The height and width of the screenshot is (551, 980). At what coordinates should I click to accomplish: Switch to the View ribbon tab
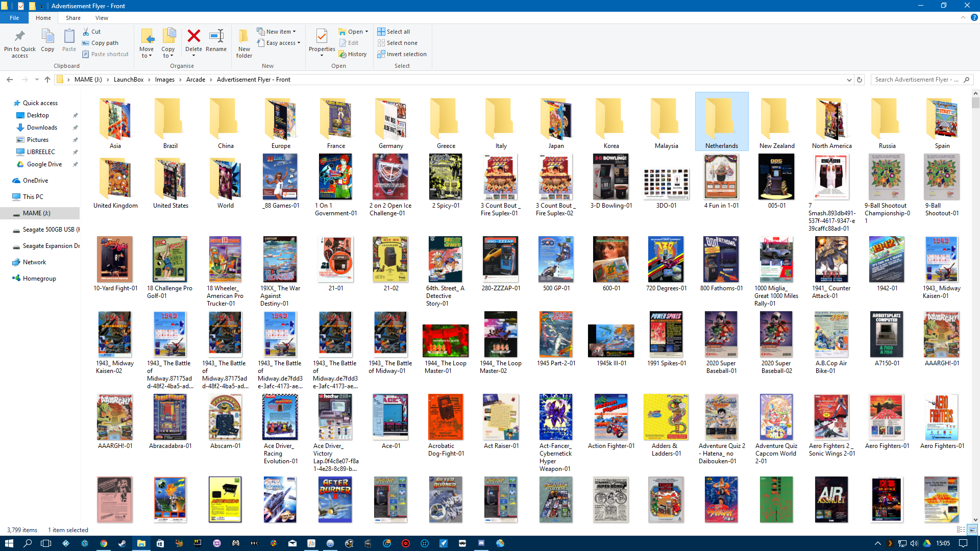pyautogui.click(x=102, y=18)
